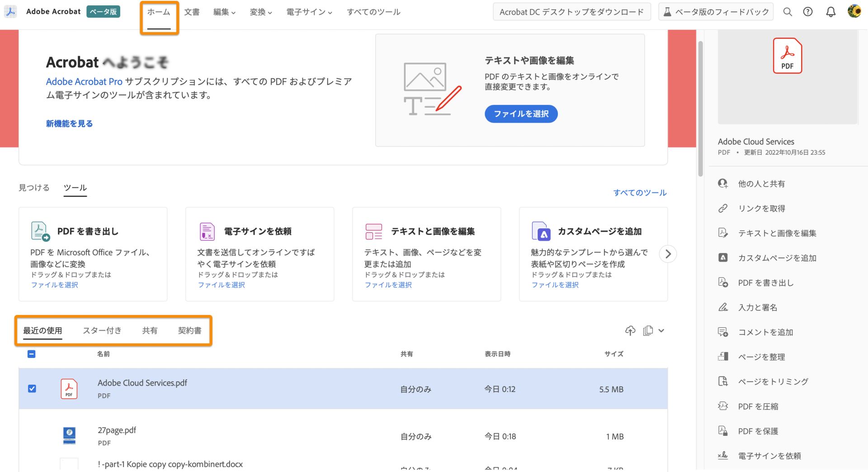Open the 文書 tab
Screen dimensions: 868x472
coord(192,12)
